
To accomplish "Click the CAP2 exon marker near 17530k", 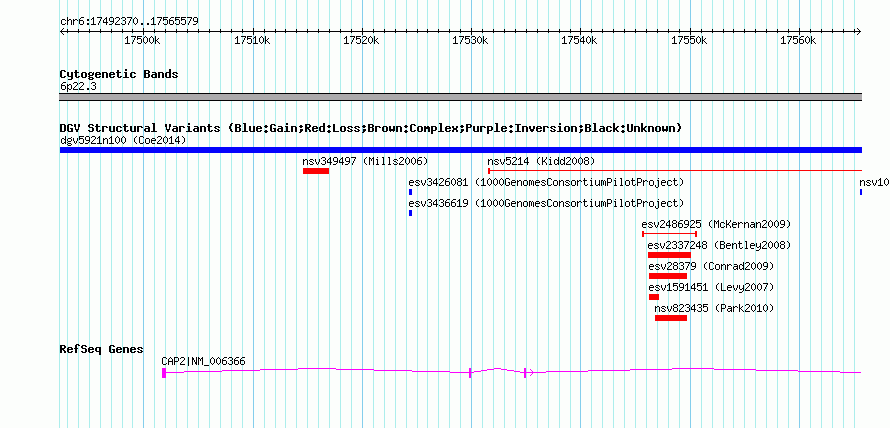I will click(470, 372).
